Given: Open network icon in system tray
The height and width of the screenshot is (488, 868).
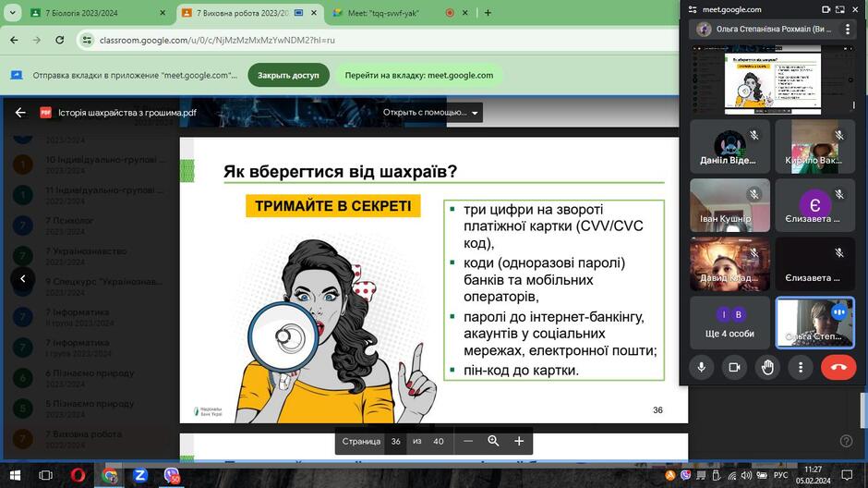Looking at the screenshot, I should pos(732,475).
